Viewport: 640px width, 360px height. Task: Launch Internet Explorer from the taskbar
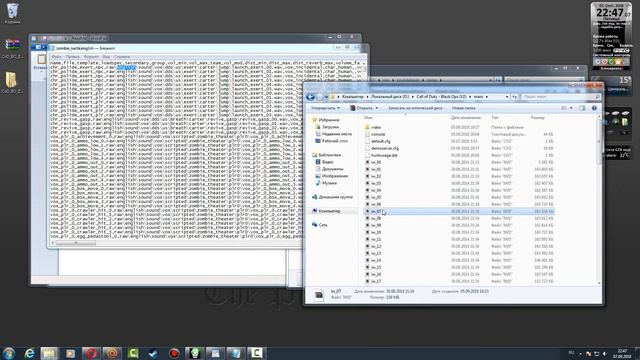coord(29,353)
